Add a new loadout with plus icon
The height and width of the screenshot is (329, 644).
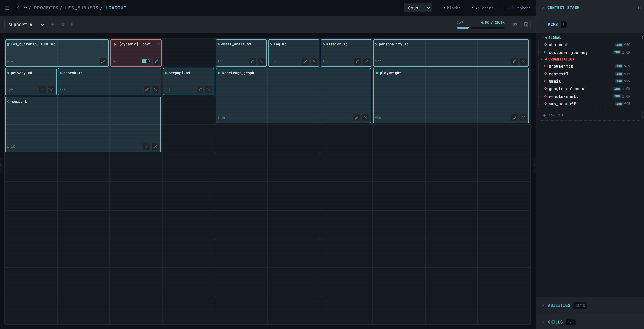click(x=52, y=25)
